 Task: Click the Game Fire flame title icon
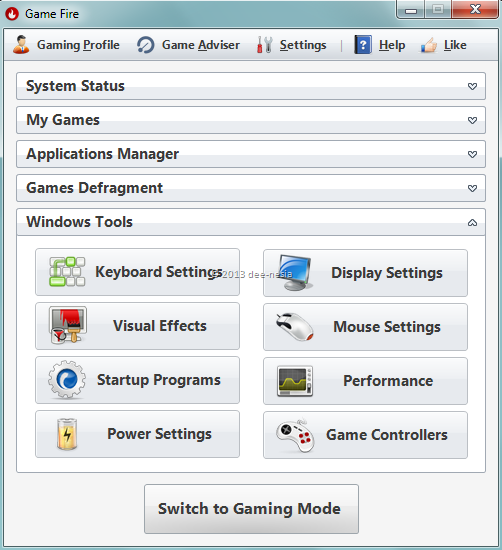pyautogui.click(x=12, y=14)
